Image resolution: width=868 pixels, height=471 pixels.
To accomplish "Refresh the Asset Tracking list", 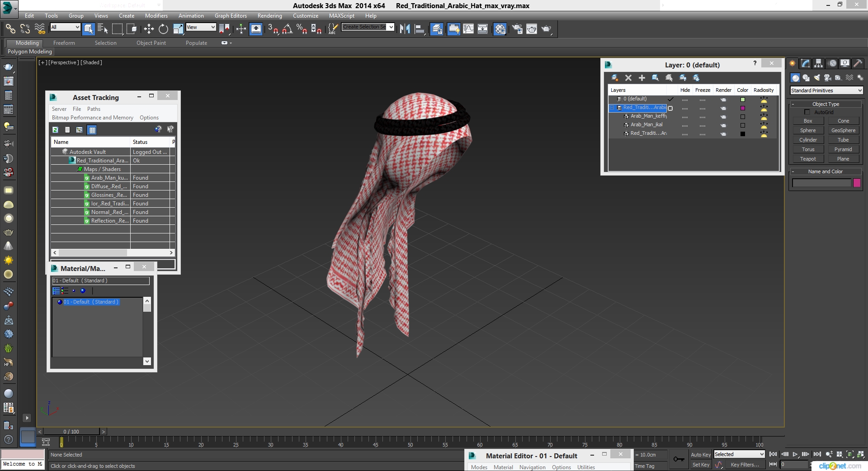I will [55, 130].
